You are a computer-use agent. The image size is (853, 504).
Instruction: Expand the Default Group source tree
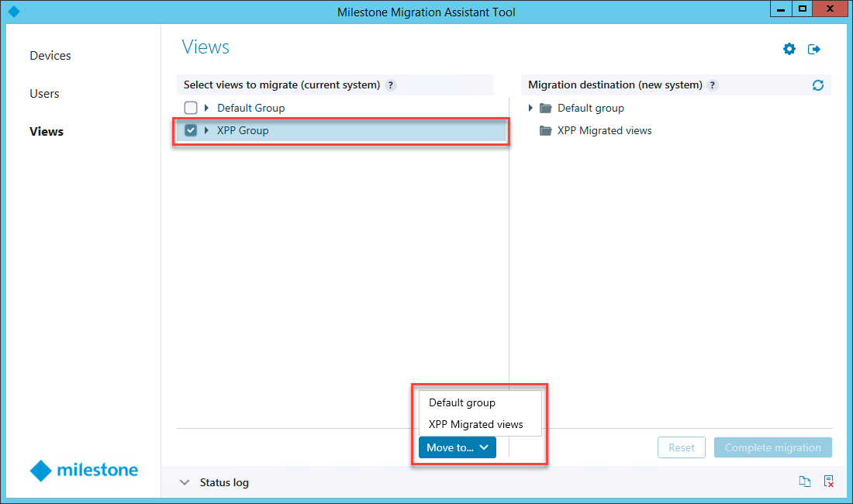click(206, 108)
